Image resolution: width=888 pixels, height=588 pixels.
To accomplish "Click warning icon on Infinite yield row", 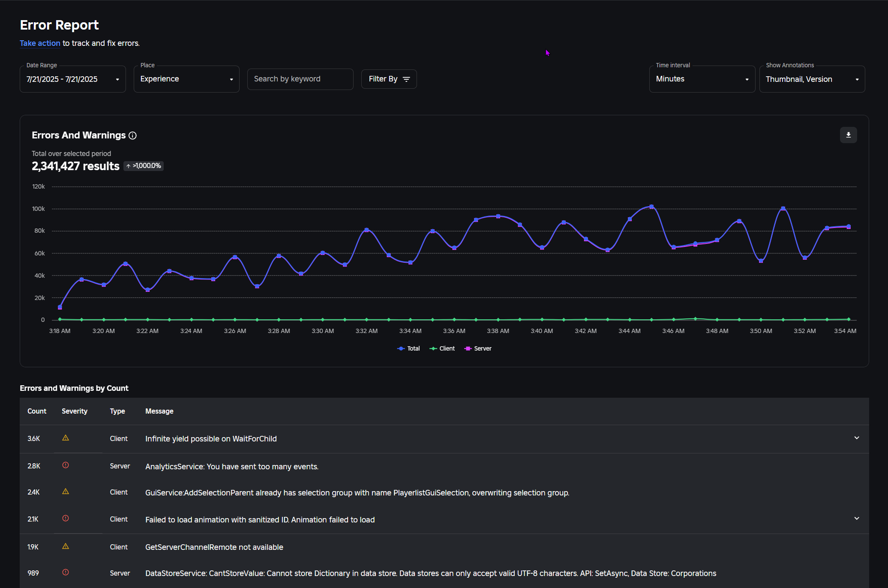I will click(x=66, y=438).
